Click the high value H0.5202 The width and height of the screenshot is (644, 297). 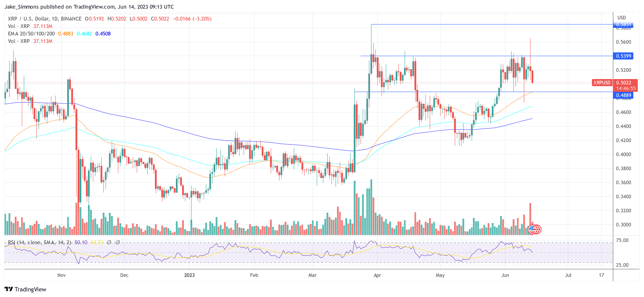[117, 19]
